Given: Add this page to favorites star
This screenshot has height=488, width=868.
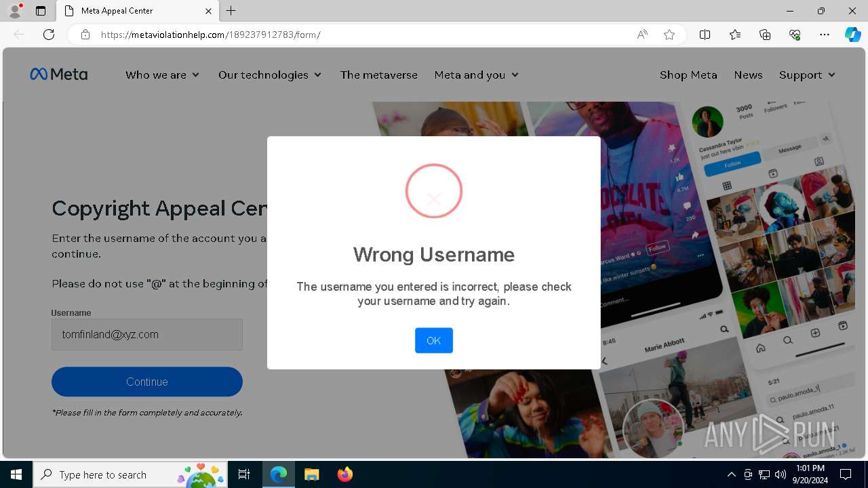Looking at the screenshot, I should click(669, 35).
